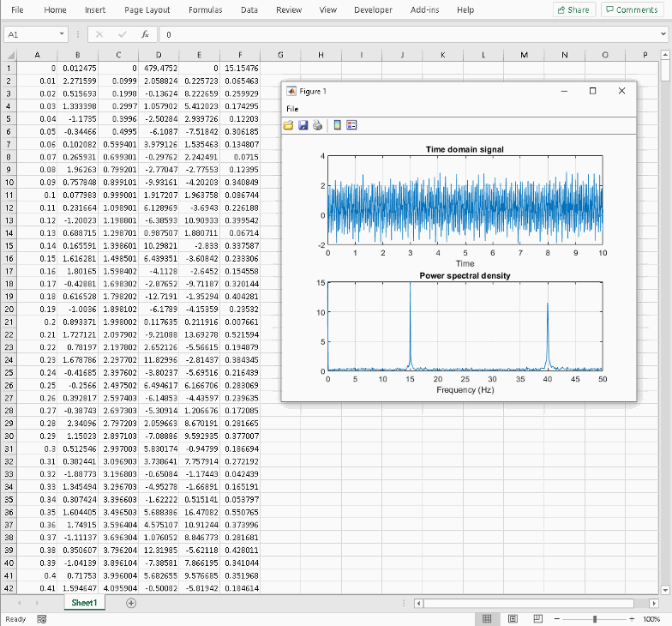This screenshot has height=626, width=672.
Task: Open the Comments pane button
Action: [632, 9]
